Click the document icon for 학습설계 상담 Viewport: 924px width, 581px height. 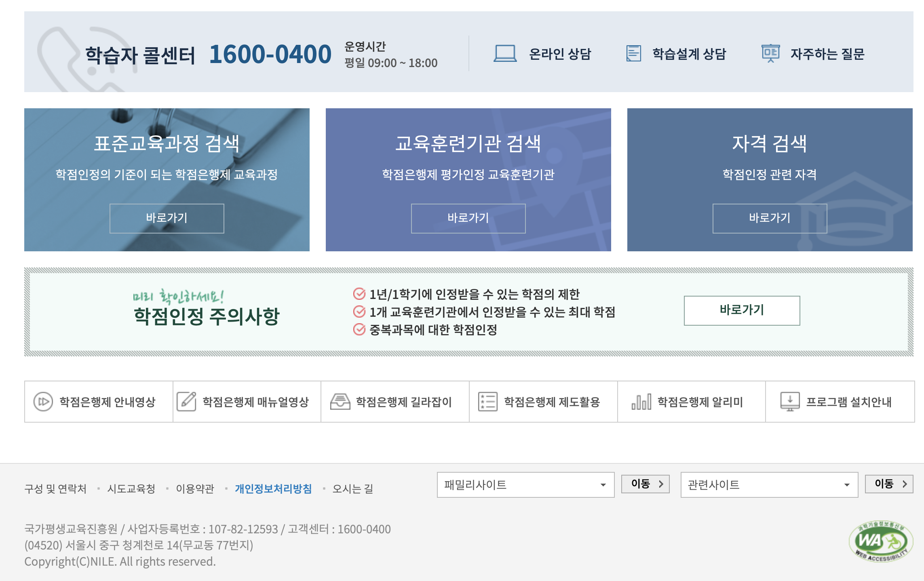[633, 53]
